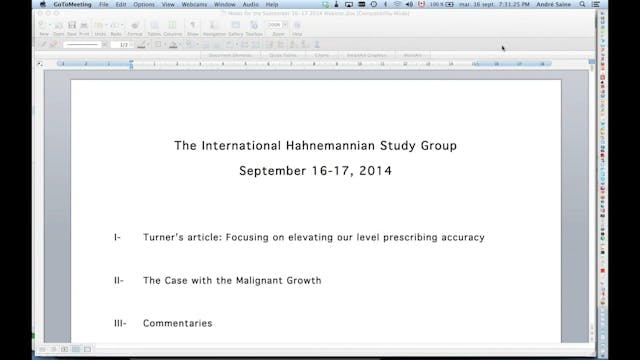640x360 pixels.
Task: Click the André Saine user name
Action: 553,4
